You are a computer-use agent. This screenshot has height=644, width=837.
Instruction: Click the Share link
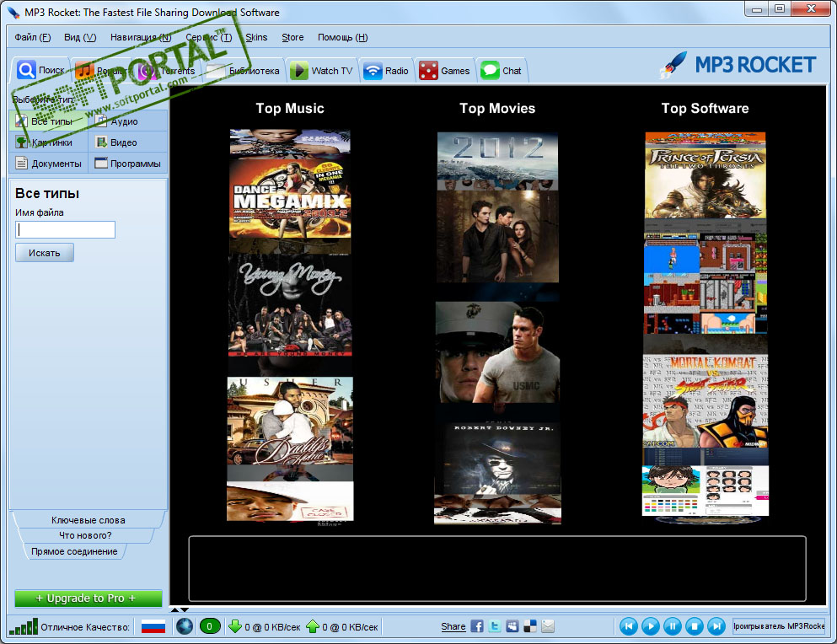point(453,626)
